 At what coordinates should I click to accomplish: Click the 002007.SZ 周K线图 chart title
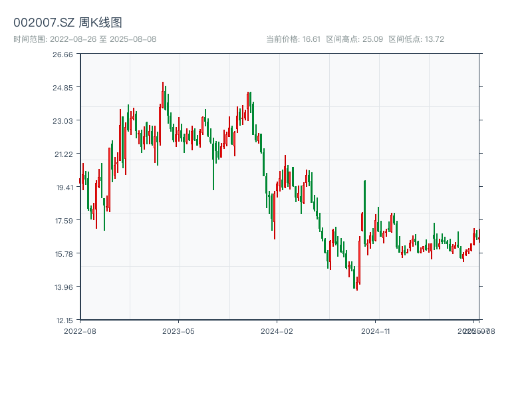[x=68, y=23]
